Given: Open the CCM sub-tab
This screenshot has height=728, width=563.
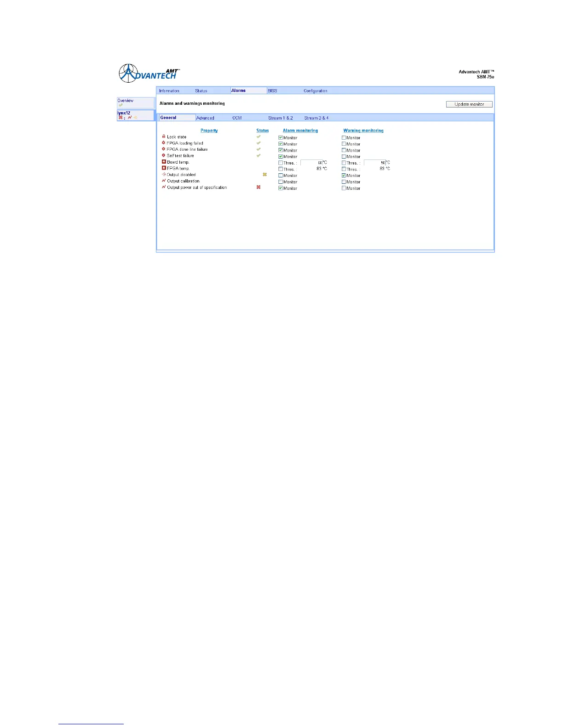Looking at the screenshot, I should (237, 118).
